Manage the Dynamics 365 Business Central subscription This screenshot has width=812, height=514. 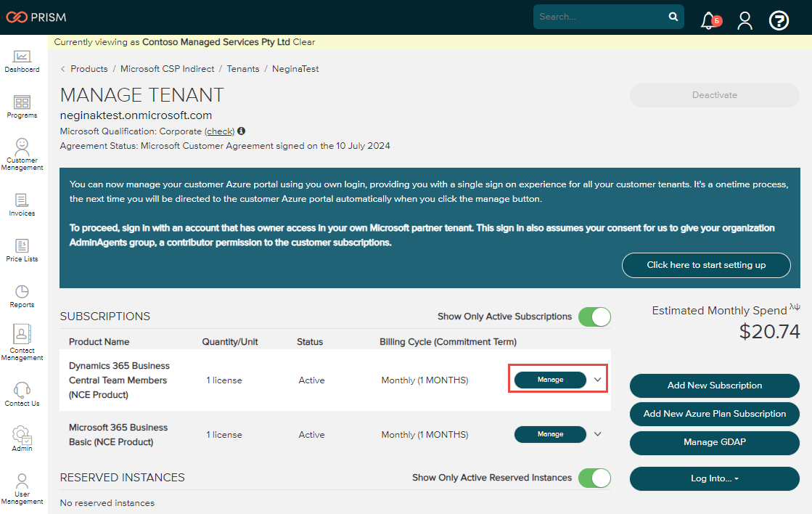point(550,380)
